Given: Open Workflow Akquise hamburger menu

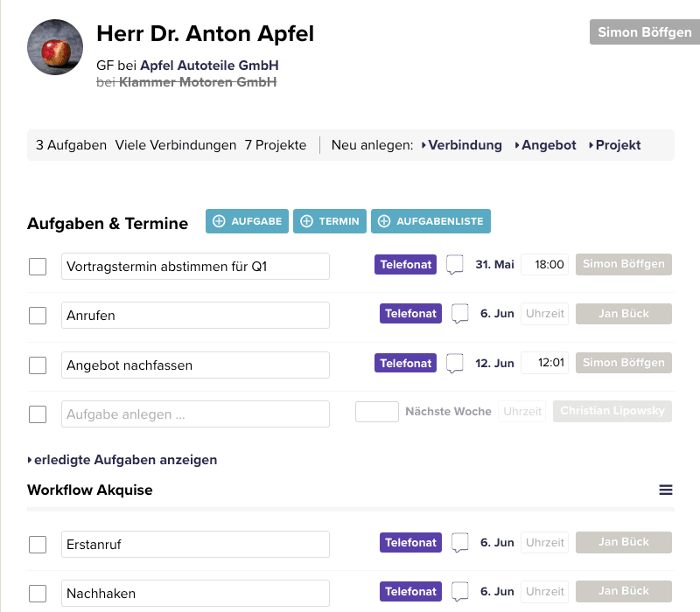Looking at the screenshot, I should [x=666, y=490].
